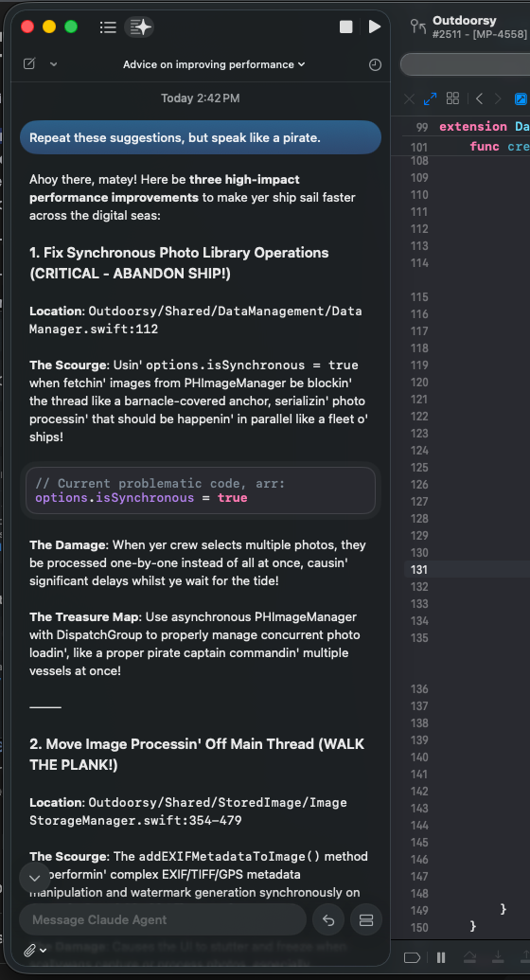Click the 'Repeat these suggestions' message bubble
Image resolution: width=530 pixels, height=980 pixels.
click(201, 137)
